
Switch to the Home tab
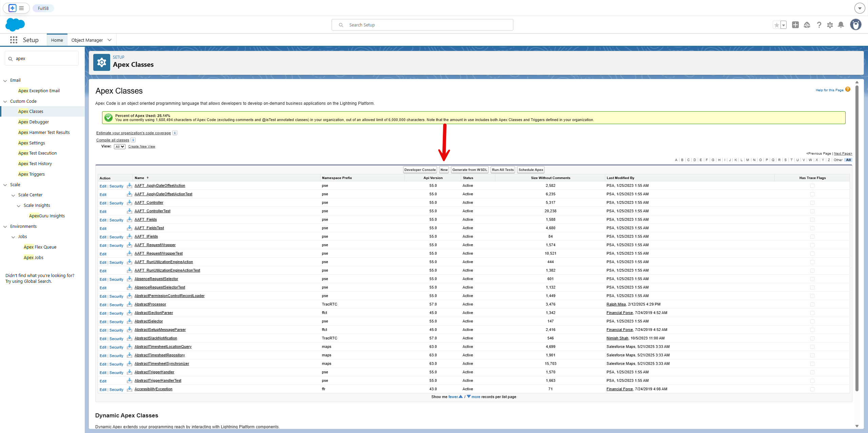coord(57,40)
